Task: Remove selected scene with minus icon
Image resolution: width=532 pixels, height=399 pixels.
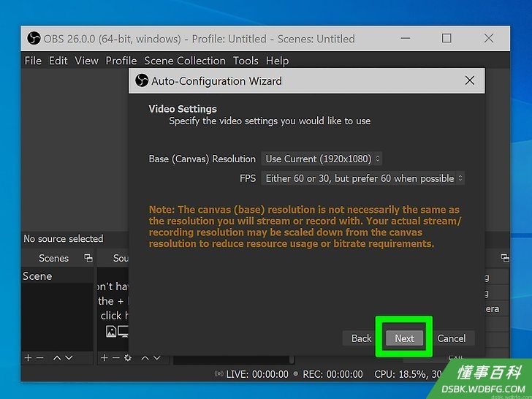Action: point(40,357)
